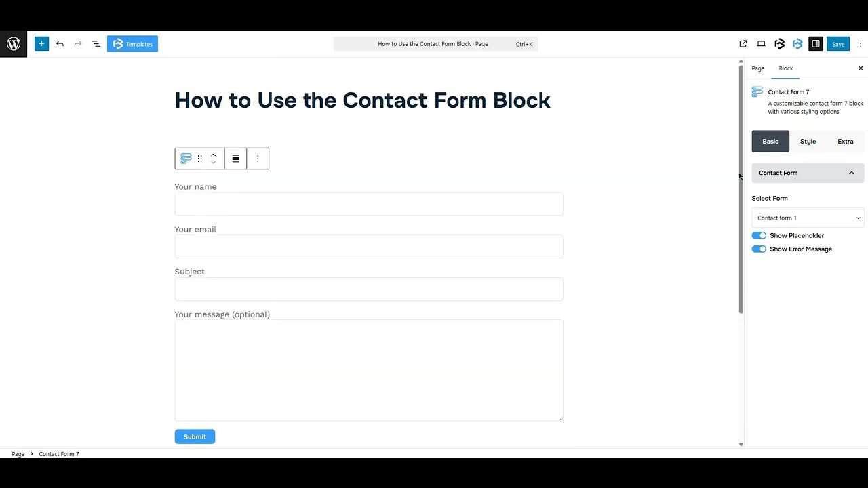Screen dimensions: 868x488
Task: Open the block inserter with the plus icon
Action: pyautogui.click(x=41, y=43)
